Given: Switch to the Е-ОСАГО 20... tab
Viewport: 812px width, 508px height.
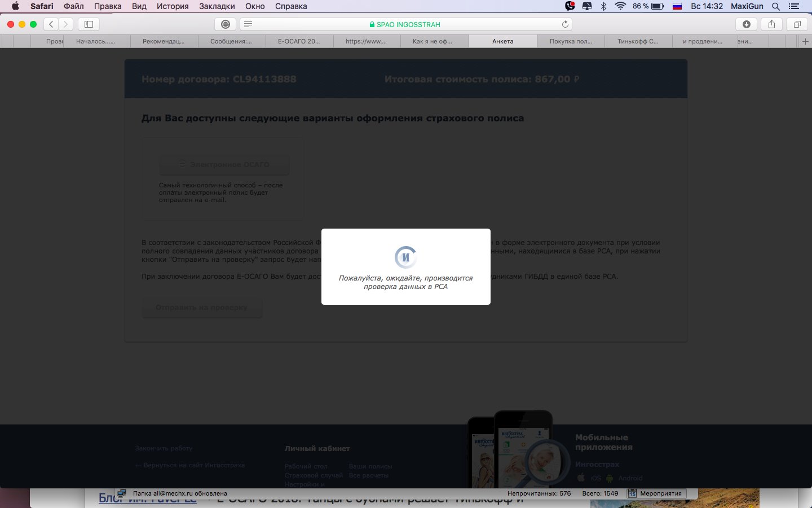Looking at the screenshot, I should [299, 41].
